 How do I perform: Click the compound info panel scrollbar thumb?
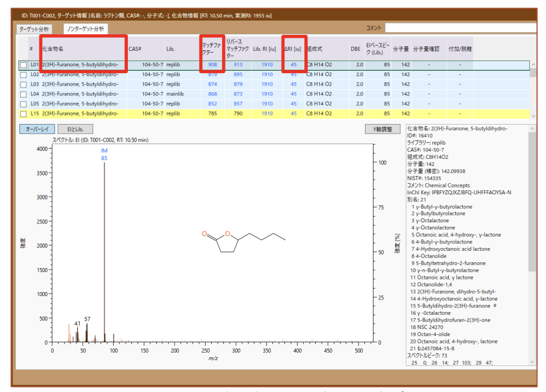532,200
